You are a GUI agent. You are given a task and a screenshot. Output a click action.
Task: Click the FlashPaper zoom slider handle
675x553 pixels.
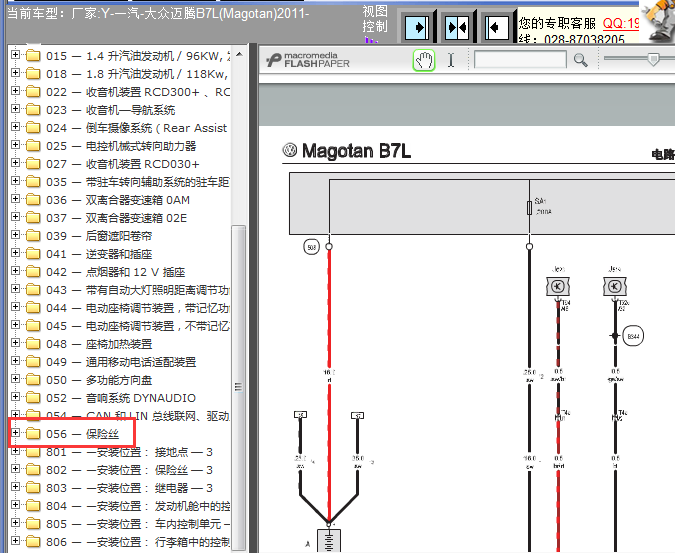[653, 59]
